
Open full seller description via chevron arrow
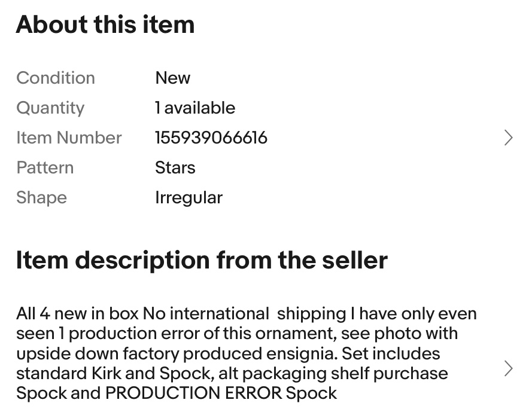pos(508,368)
